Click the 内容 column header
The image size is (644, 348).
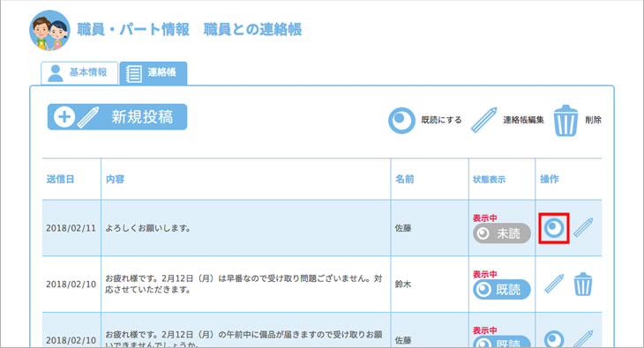(115, 180)
